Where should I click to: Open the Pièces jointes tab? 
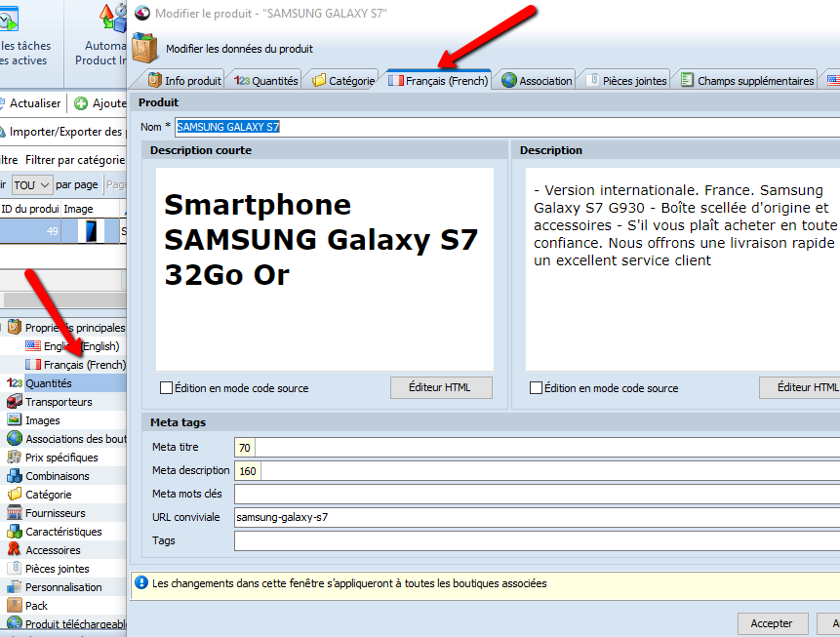[625, 80]
